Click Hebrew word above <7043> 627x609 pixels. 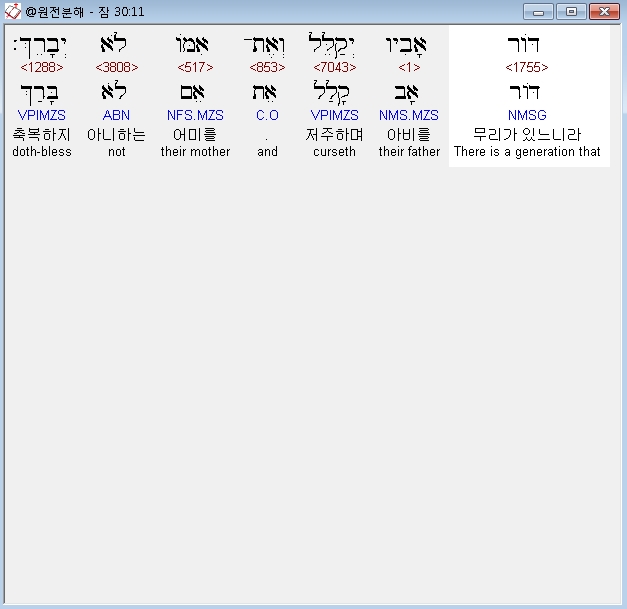coord(331,45)
